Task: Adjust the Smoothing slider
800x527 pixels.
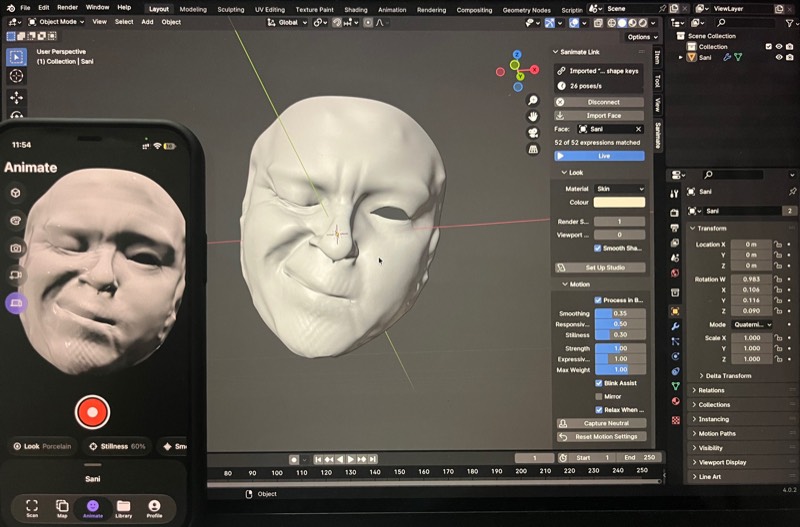Action: [x=620, y=313]
